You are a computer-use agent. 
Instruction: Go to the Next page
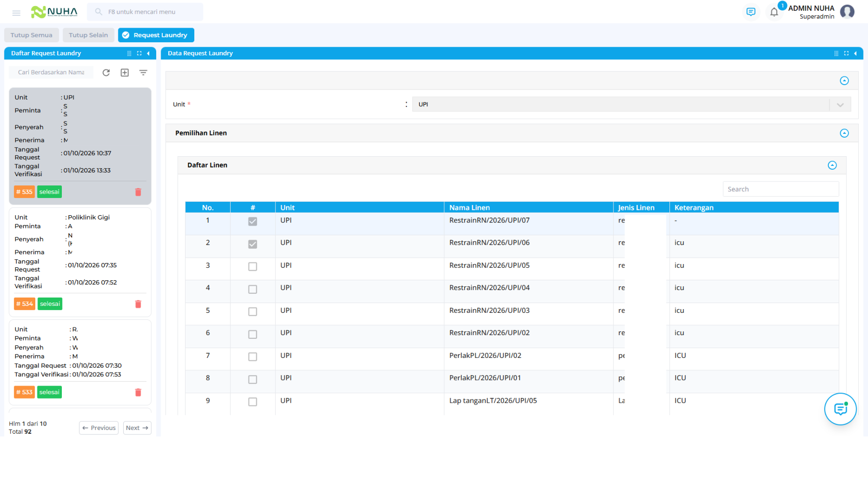[137, 428]
